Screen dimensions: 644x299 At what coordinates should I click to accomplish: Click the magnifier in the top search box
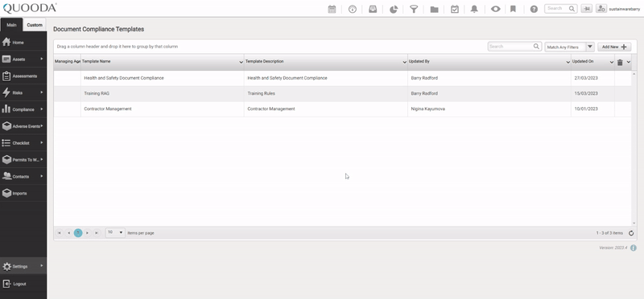point(572,9)
